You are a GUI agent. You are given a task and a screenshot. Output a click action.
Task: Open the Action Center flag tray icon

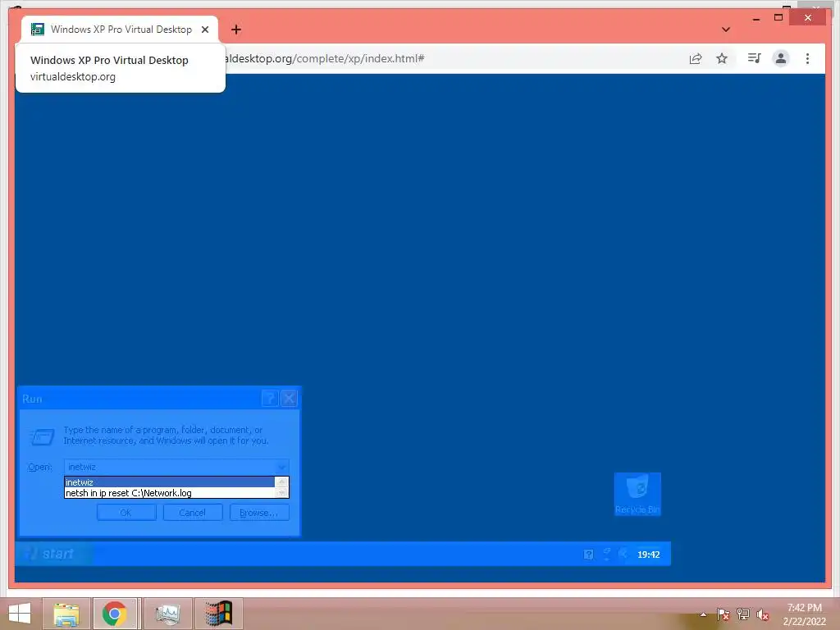(x=723, y=614)
